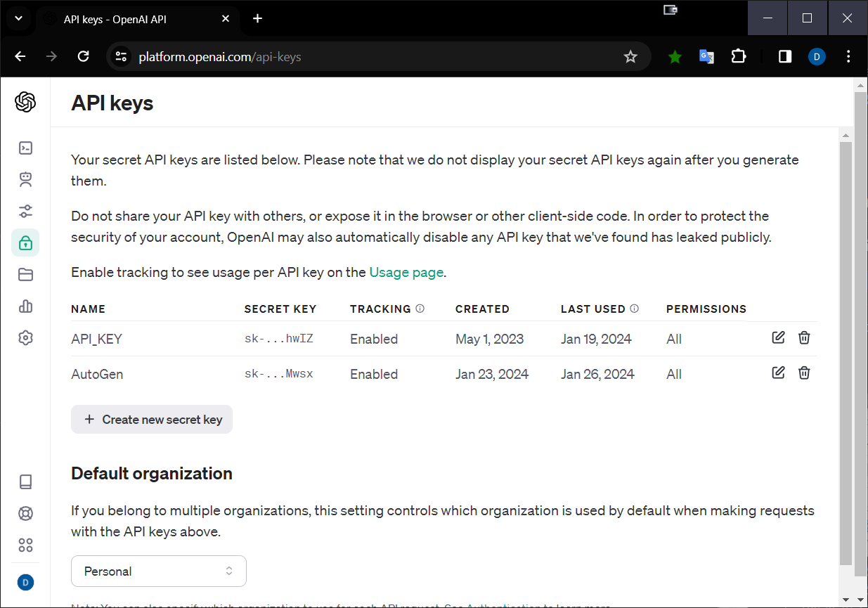This screenshot has width=868, height=608.
Task: Delete the API_KEY secret key
Action: (804, 337)
